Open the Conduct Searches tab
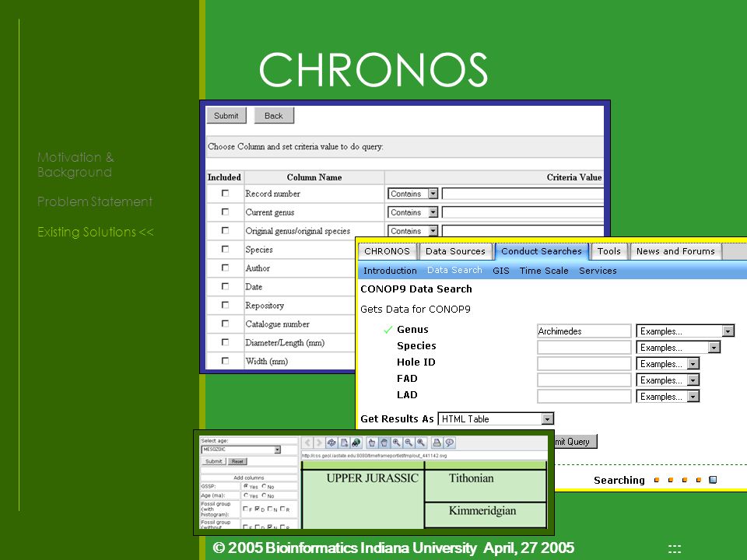The image size is (747, 560). pos(542,251)
